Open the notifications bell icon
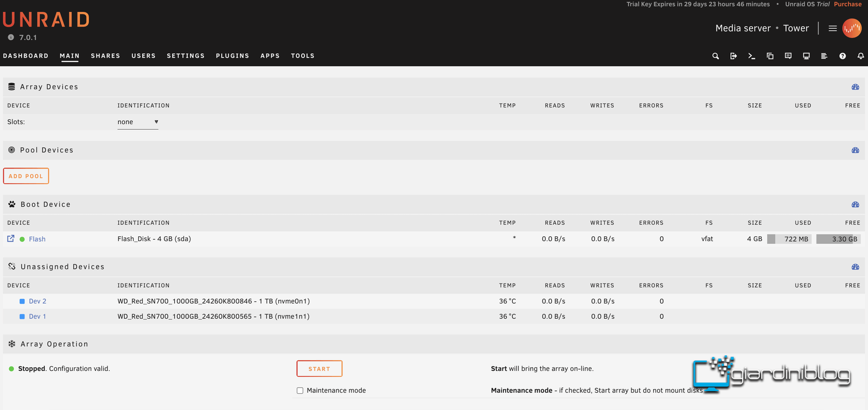The width and height of the screenshot is (868, 410). 860,56
